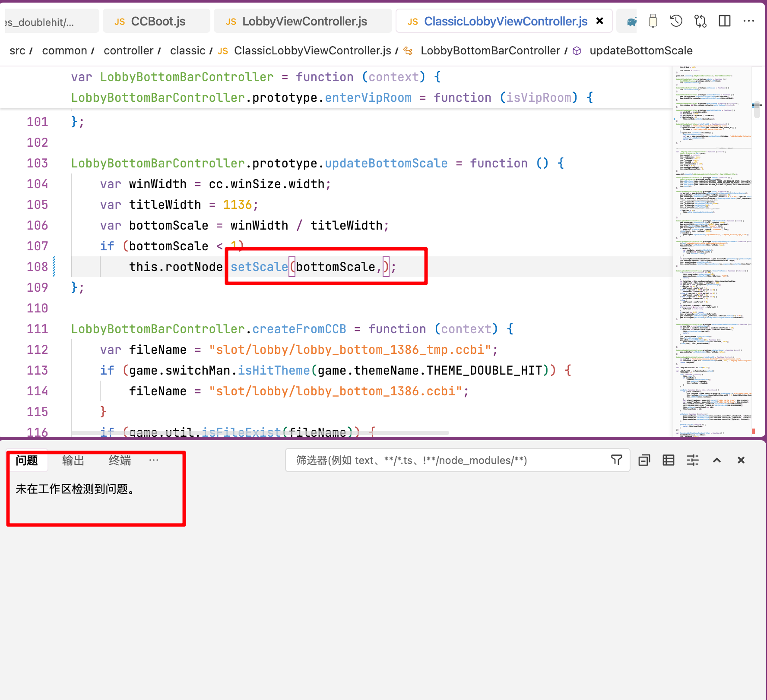
Task: Switch to the LobbyViewController.js tab
Action: click(304, 22)
